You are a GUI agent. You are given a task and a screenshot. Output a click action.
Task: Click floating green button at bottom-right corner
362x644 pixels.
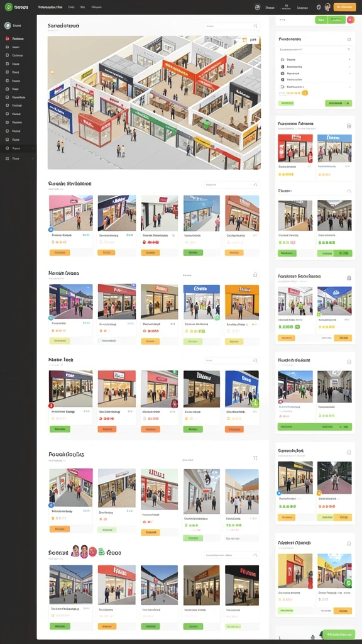339,635
